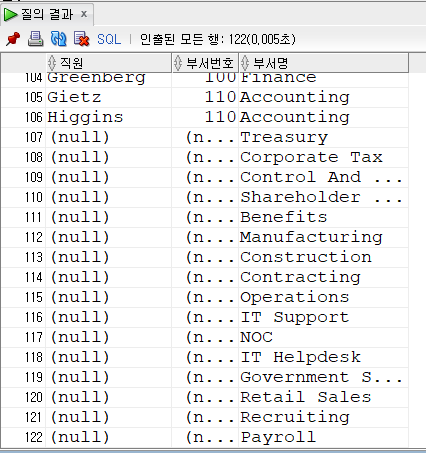Viewport: 426px width, 453px height.
Task: Select the Greenberg employee cell
Action: (x=108, y=80)
